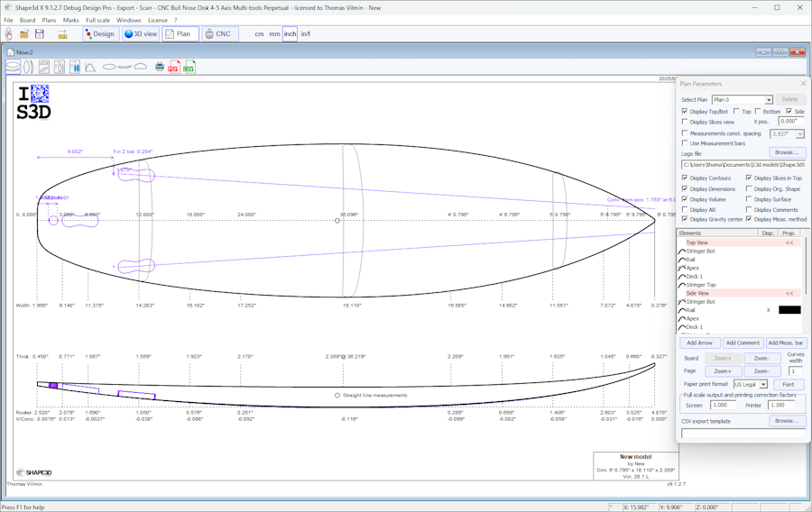Enable Display Slices view

(x=685, y=122)
